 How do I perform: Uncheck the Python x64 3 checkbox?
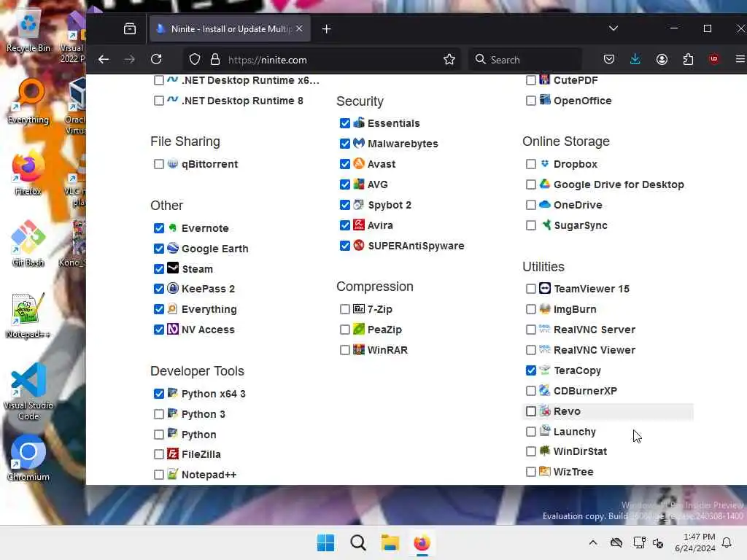pos(158,394)
